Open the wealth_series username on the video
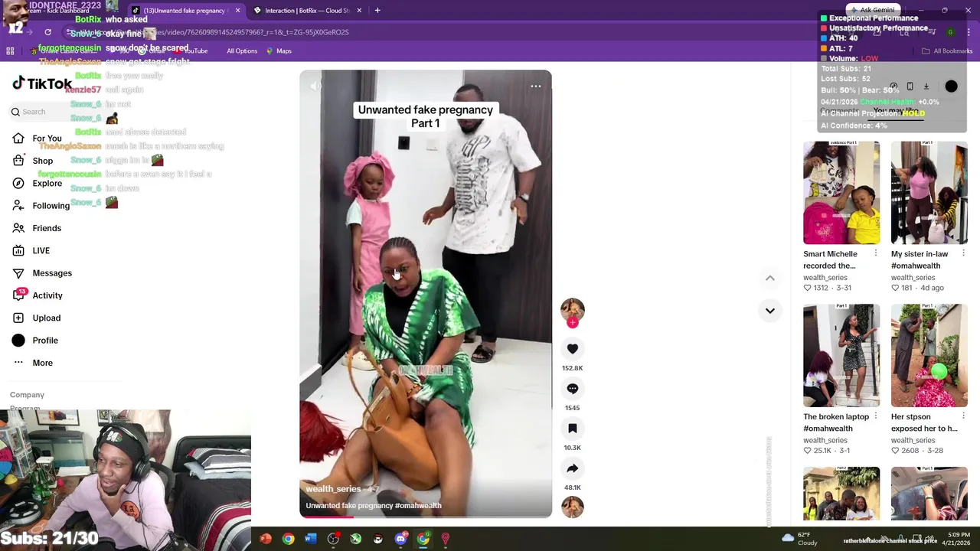Viewport: 980px width, 551px height. [333, 489]
